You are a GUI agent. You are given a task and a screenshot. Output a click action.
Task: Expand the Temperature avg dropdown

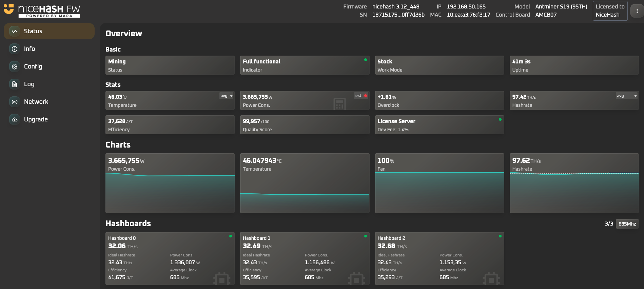pyautogui.click(x=227, y=96)
